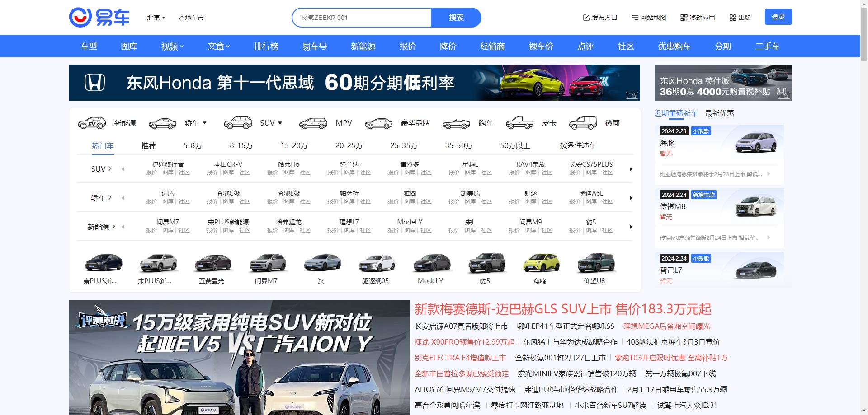The image size is (868, 415).
Task: Expand the 轿车 row category link
Action: pos(101,198)
